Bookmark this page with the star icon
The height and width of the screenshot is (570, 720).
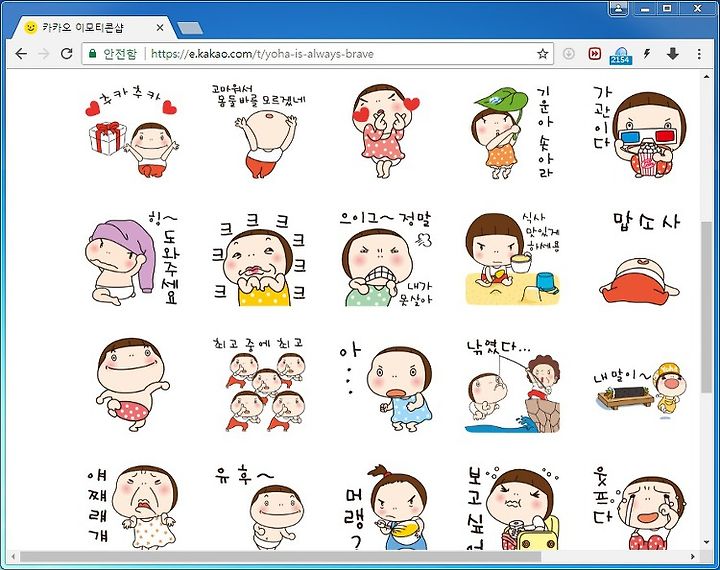pos(542,54)
